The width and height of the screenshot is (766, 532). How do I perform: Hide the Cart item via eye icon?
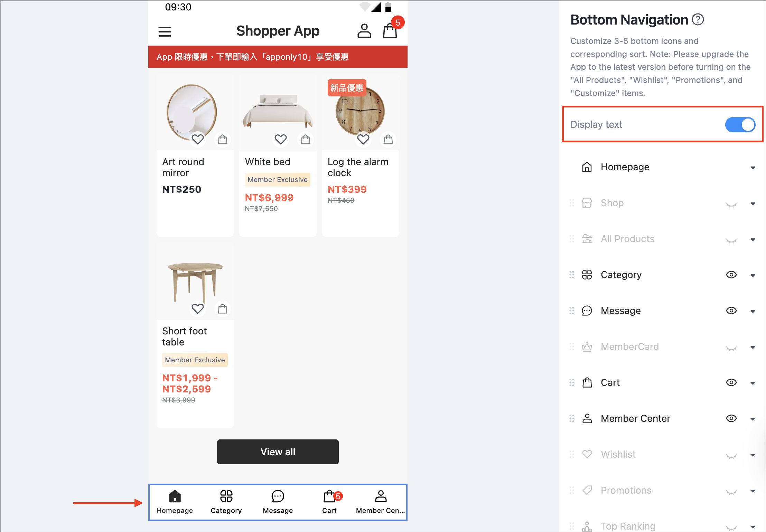click(x=731, y=383)
